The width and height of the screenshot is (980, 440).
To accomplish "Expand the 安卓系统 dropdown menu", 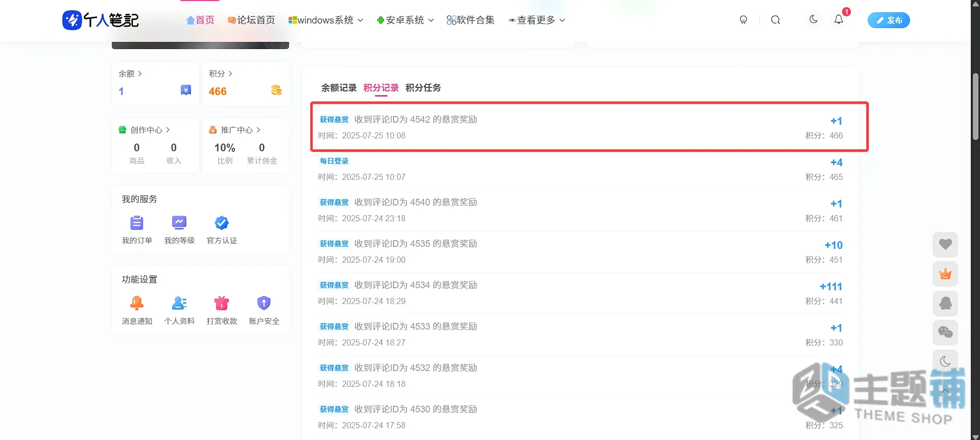I will (x=405, y=20).
